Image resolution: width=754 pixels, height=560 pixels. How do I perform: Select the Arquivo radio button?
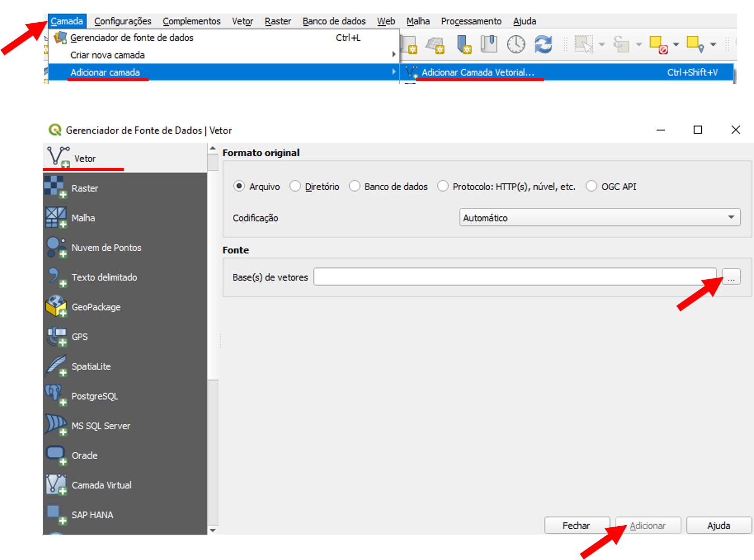(x=240, y=186)
